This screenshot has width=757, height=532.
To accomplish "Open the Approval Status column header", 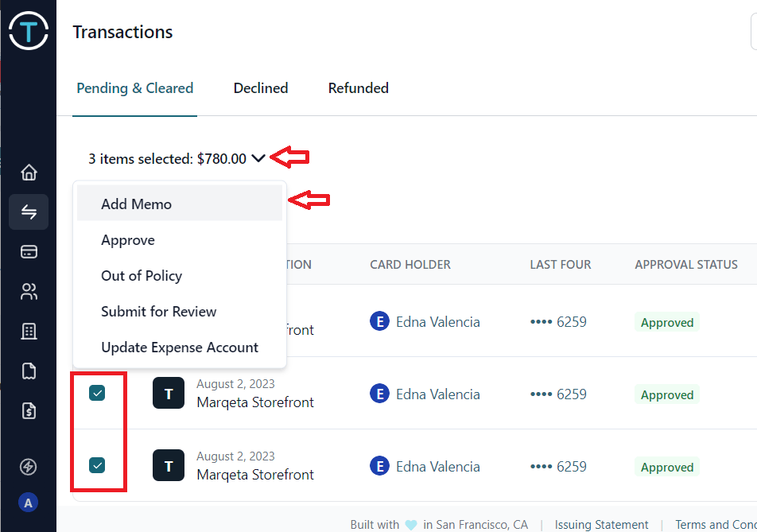I will [685, 264].
